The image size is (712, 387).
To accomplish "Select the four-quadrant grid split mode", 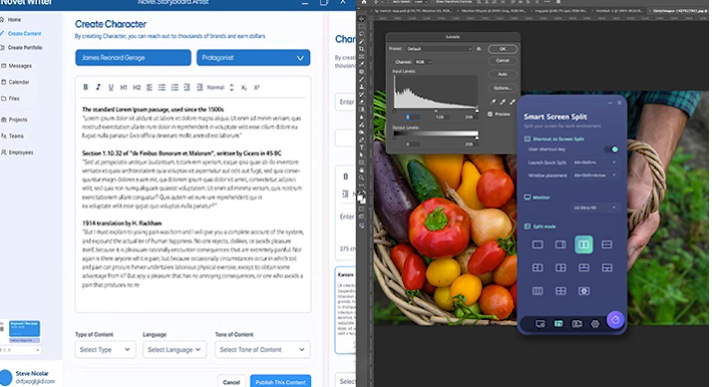I will (x=560, y=291).
